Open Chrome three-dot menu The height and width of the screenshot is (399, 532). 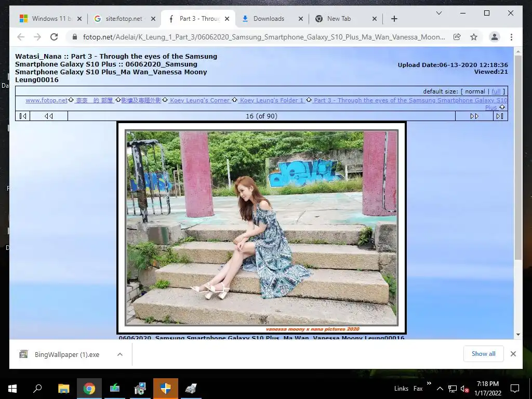(x=511, y=37)
